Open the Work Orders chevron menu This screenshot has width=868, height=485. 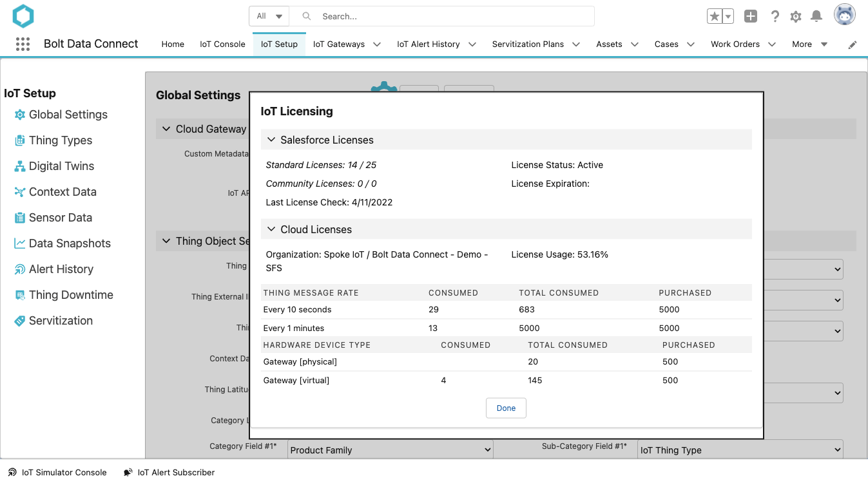(x=773, y=44)
